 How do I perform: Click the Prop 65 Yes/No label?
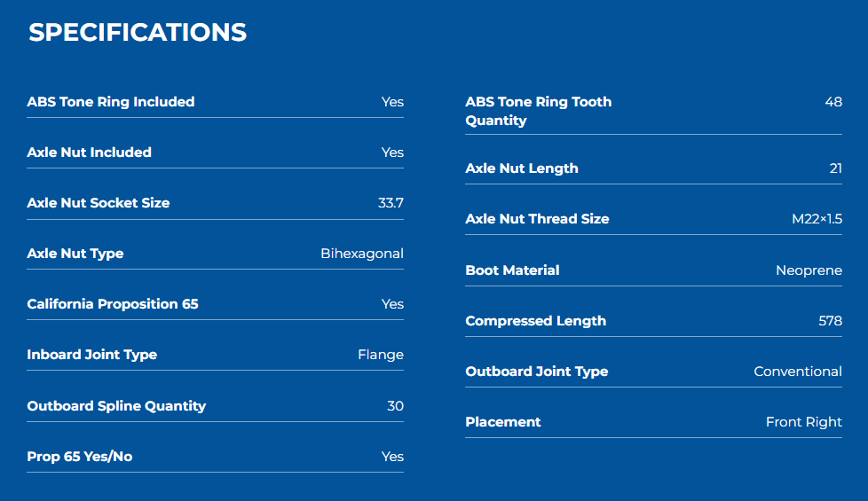(x=80, y=456)
